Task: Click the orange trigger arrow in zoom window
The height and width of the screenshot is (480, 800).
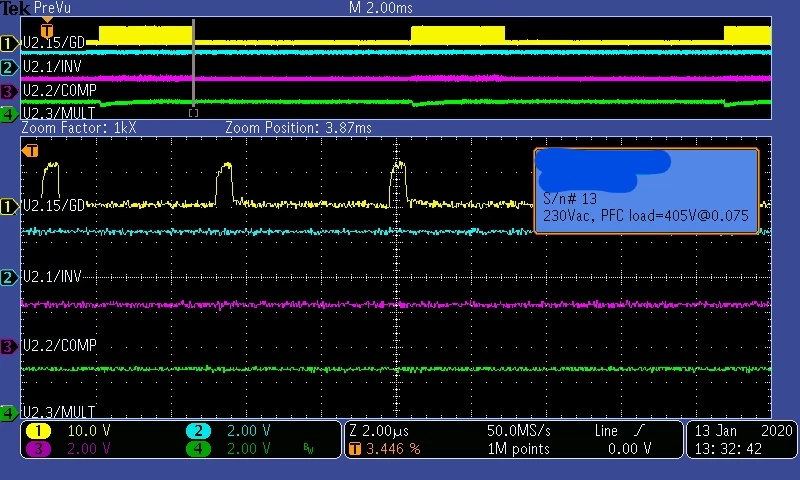Action: pyautogui.click(x=30, y=150)
